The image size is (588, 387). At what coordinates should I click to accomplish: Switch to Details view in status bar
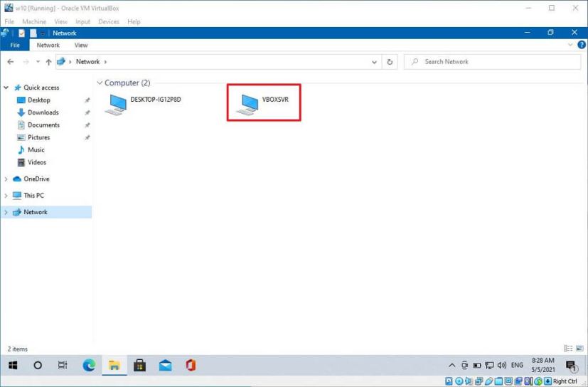pyautogui.click(x=568, y=349)
